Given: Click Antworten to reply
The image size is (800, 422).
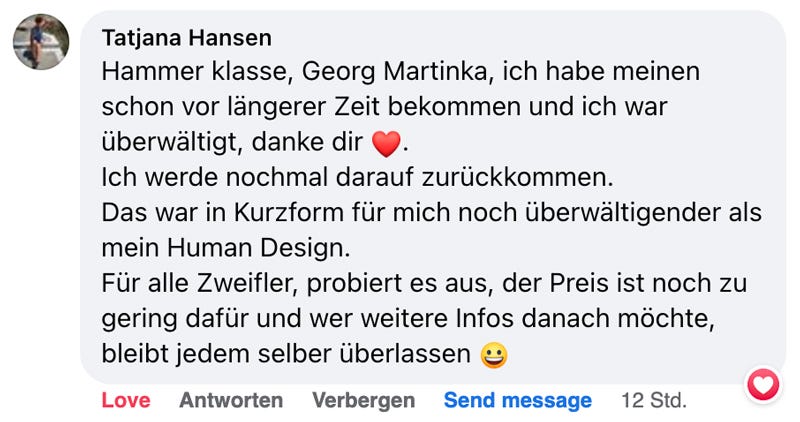Looking at the screenshot, I should coord(231,400).
